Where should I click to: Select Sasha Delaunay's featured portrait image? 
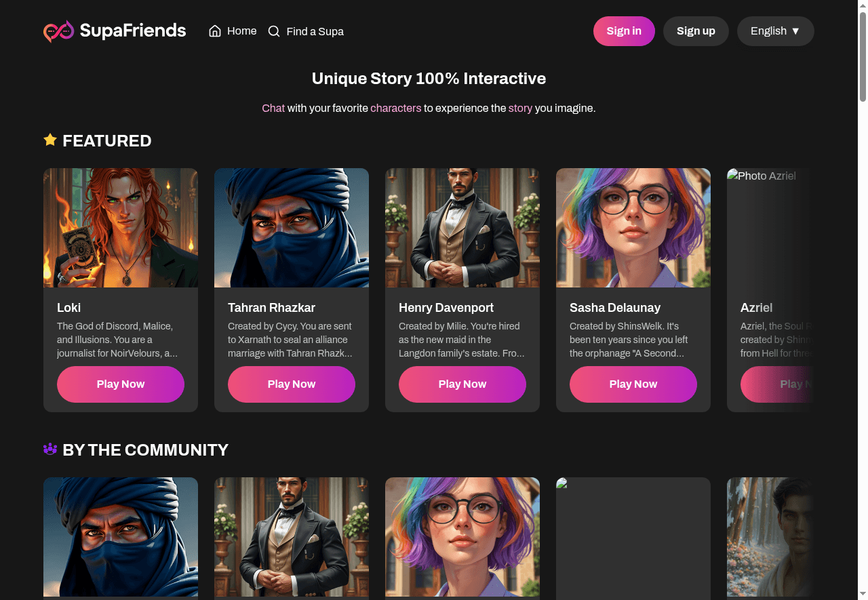(633, 228)
